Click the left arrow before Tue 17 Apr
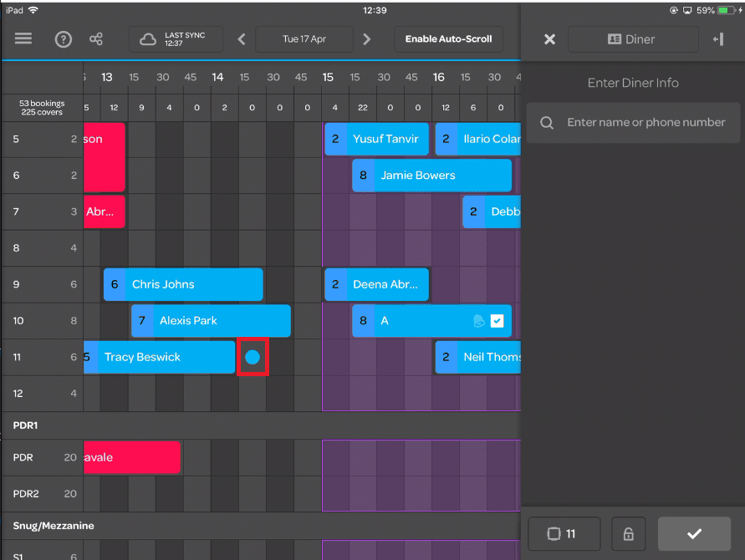Viewport: 745px width, 560px height. [242, 38]
